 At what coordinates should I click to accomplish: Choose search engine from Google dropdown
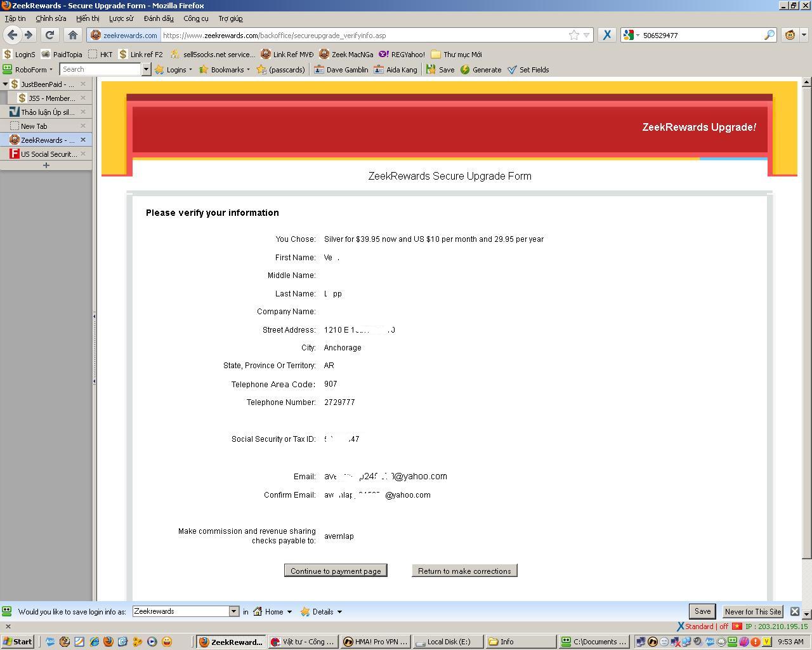coord(631,35)
